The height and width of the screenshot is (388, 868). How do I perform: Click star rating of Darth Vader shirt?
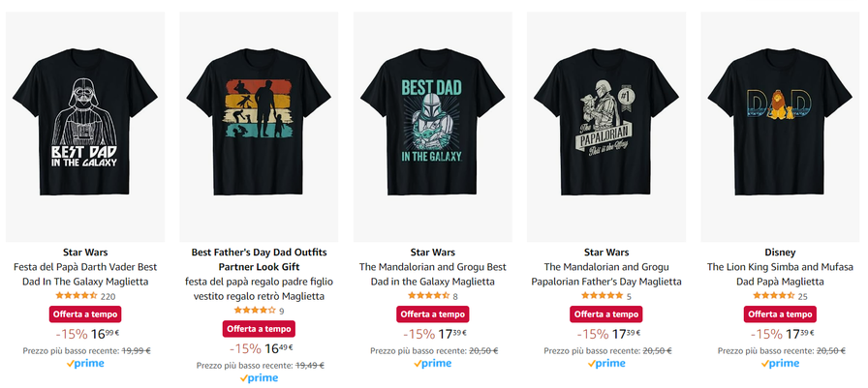point(73,296)
